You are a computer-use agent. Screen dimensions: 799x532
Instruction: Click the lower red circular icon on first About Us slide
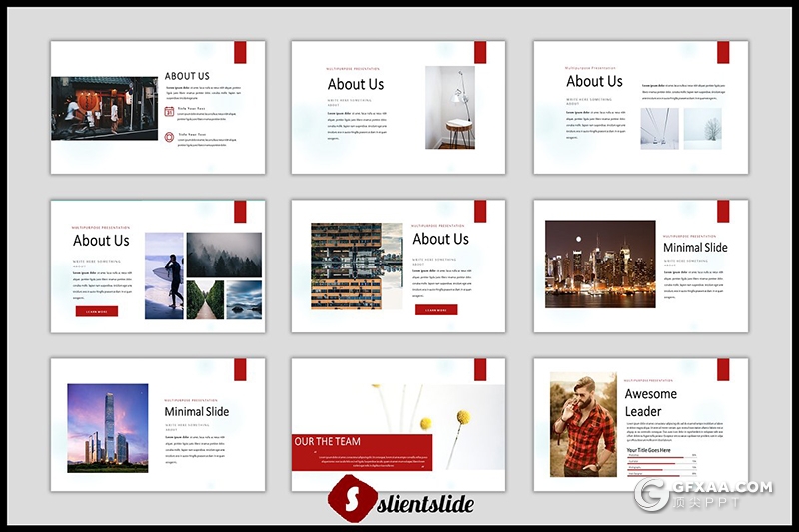170,137
